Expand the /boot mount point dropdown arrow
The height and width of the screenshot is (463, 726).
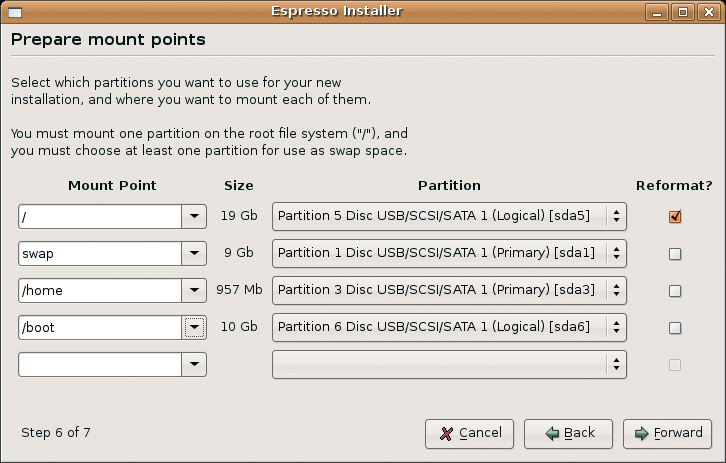click(x=194, y=327)
